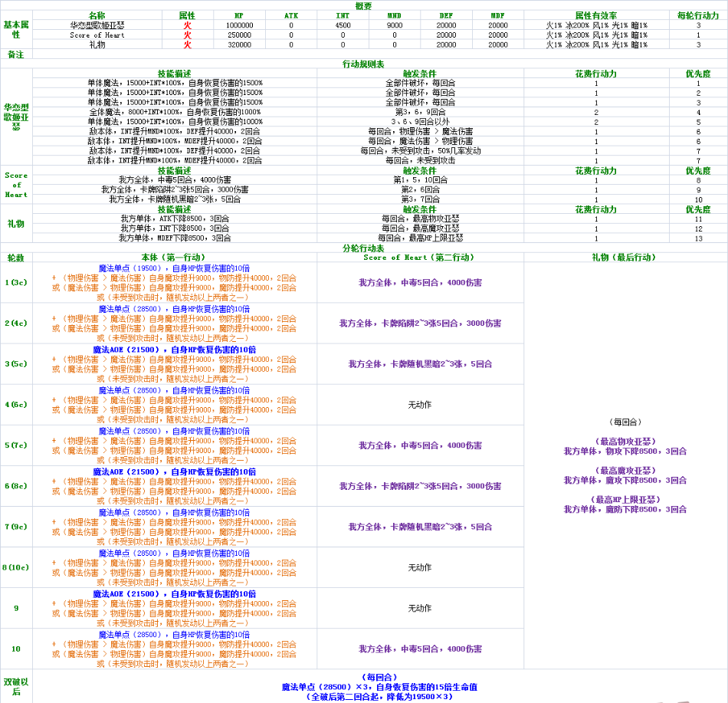Click the 礼物（最后行动） column header
728x703 pixels.
pyautogui.click(x=624, y=258)
